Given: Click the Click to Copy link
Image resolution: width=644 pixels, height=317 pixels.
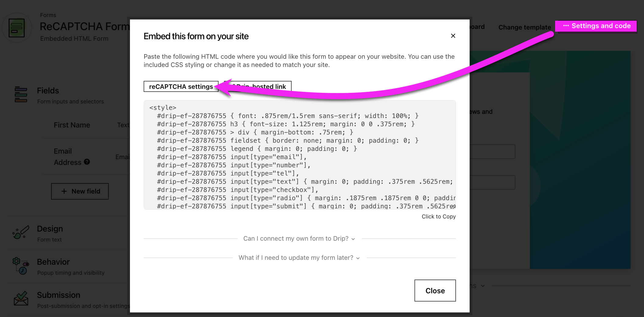Looking at the screenshot, I should click(438, 217).
